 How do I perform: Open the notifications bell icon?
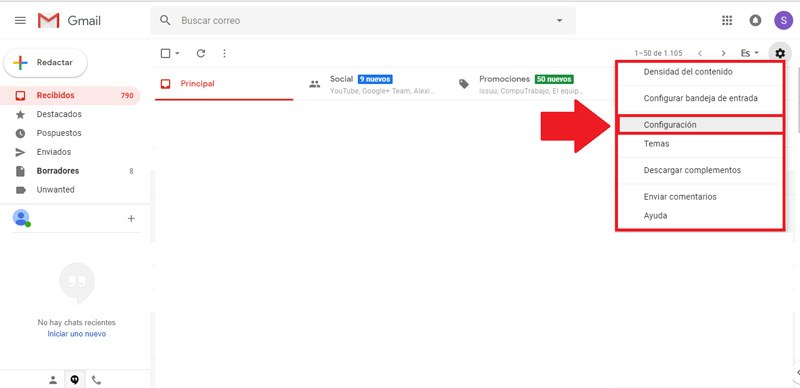coord(755,20)
